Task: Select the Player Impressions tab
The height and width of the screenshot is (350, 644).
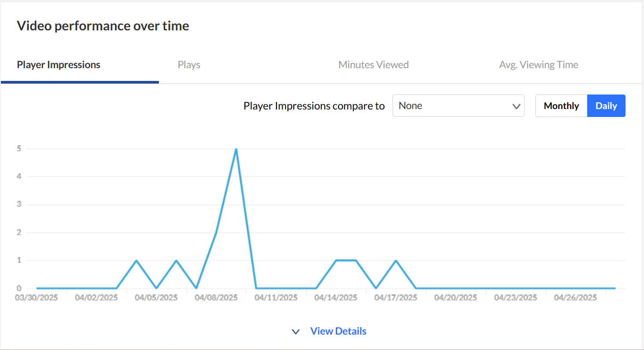Action: (x=59, y=65)
